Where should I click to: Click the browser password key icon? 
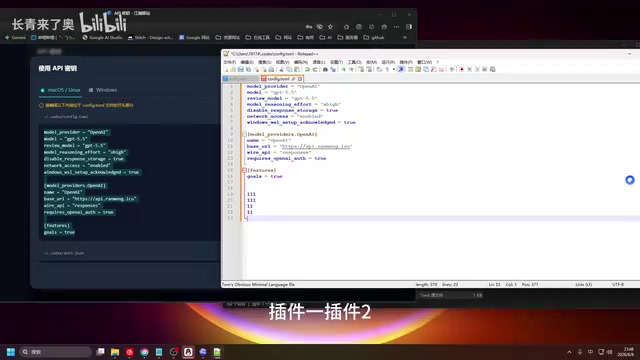(x=309, y=27)
